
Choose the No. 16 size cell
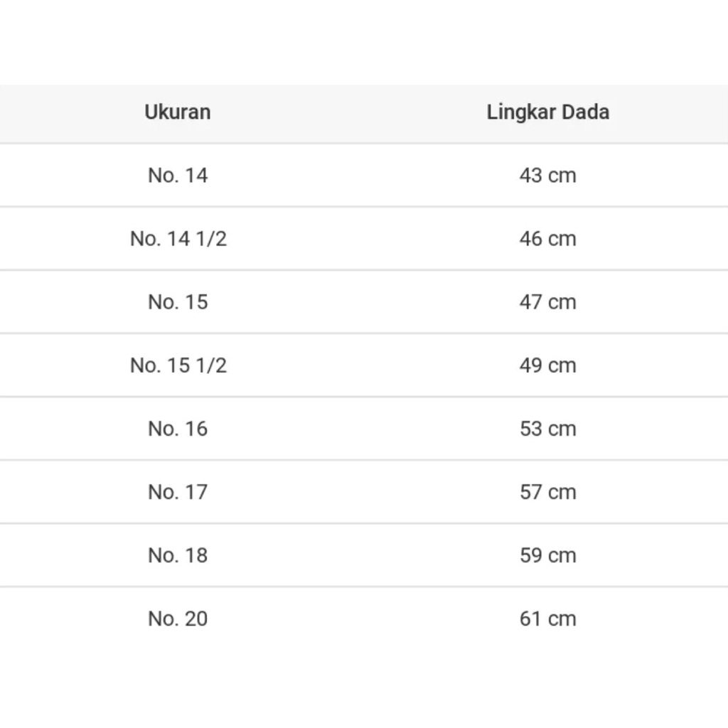point(178,429)
